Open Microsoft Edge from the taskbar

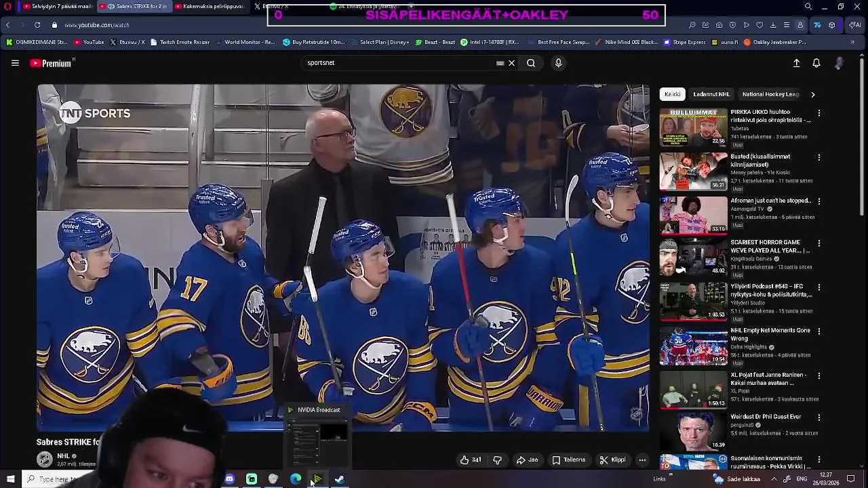click(296, 479)
